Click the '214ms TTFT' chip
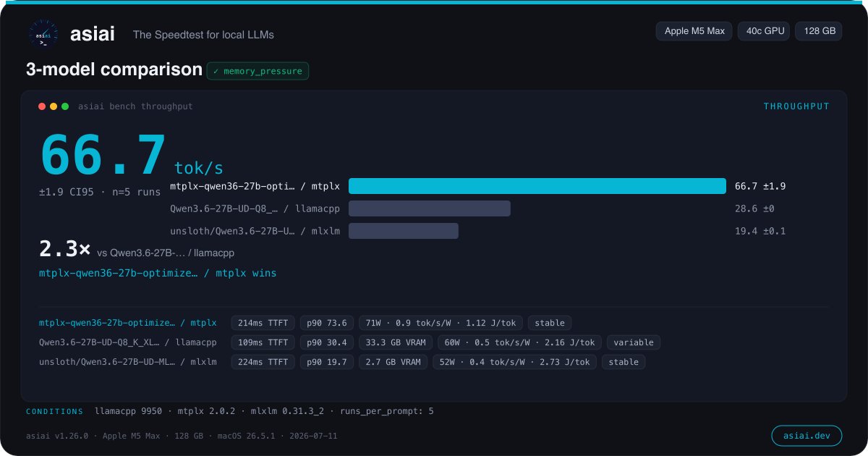 coord(263,323)
